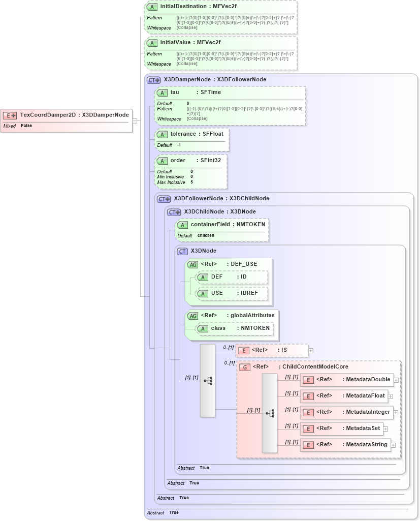Click the E icon of MetadataInteger
420x521 pixels.
pos(308,413)
